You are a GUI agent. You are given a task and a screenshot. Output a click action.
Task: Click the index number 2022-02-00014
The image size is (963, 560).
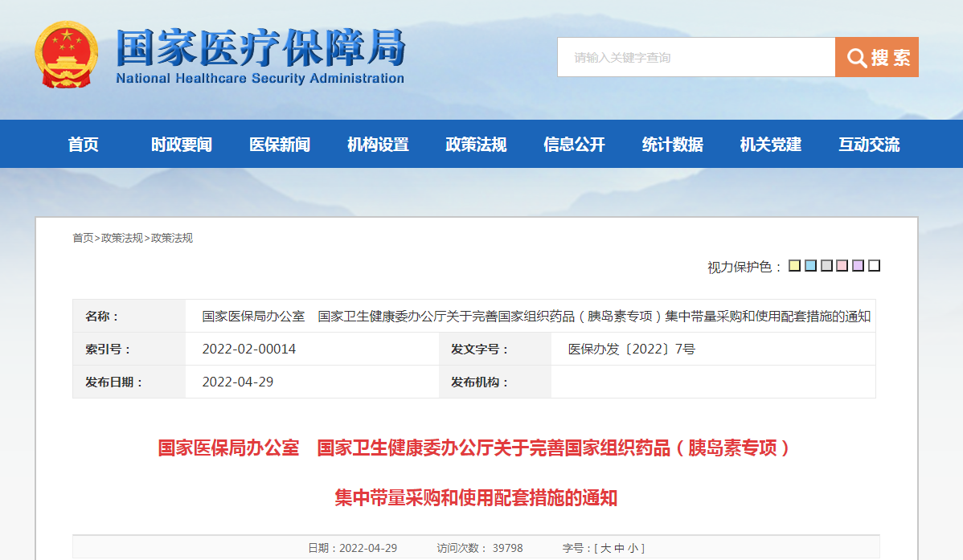(x=248, y=349)
